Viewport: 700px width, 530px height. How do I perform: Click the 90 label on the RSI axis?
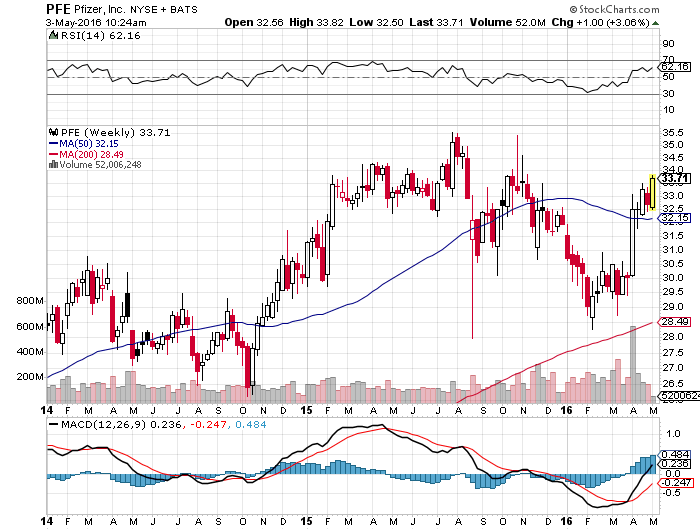668,43
